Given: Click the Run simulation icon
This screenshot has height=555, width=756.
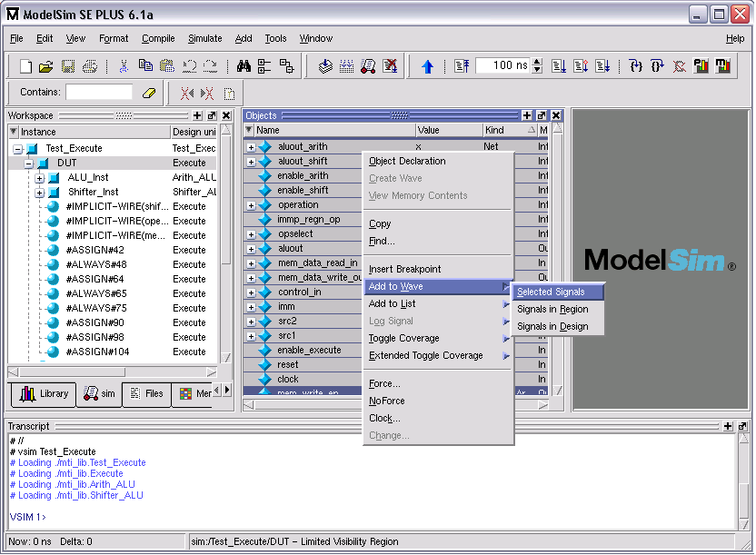Looking at the screenshot, I should tap(559, 66).
